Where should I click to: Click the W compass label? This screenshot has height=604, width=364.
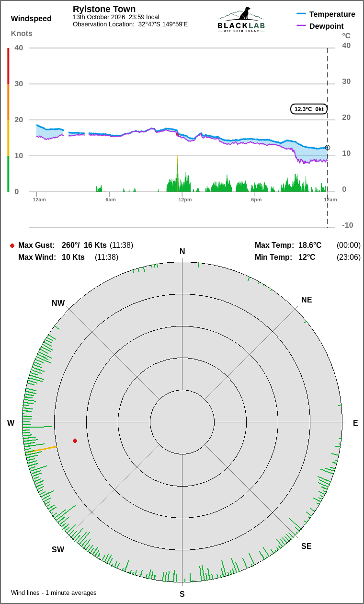[11, 423]
